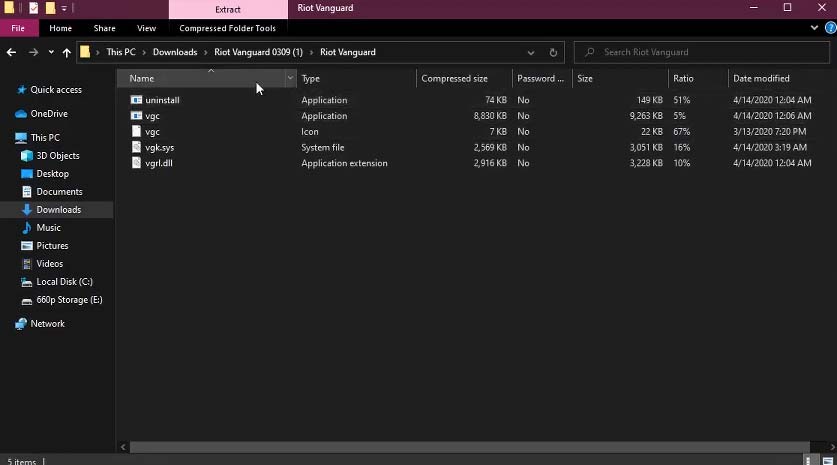Select the uninstall application file icon
The height and width of the screenshot is (465, 837).
click(137, 100)
